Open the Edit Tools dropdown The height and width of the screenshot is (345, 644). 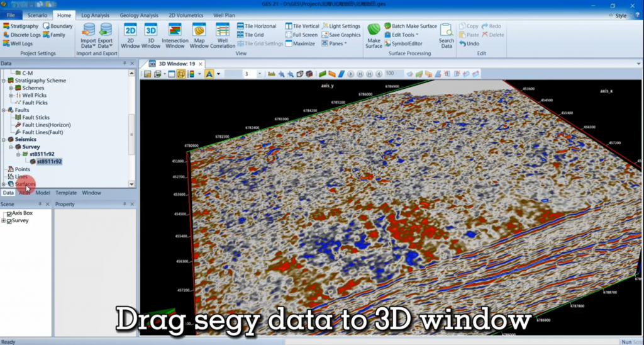pyautogui.click(x=401, y=35)
